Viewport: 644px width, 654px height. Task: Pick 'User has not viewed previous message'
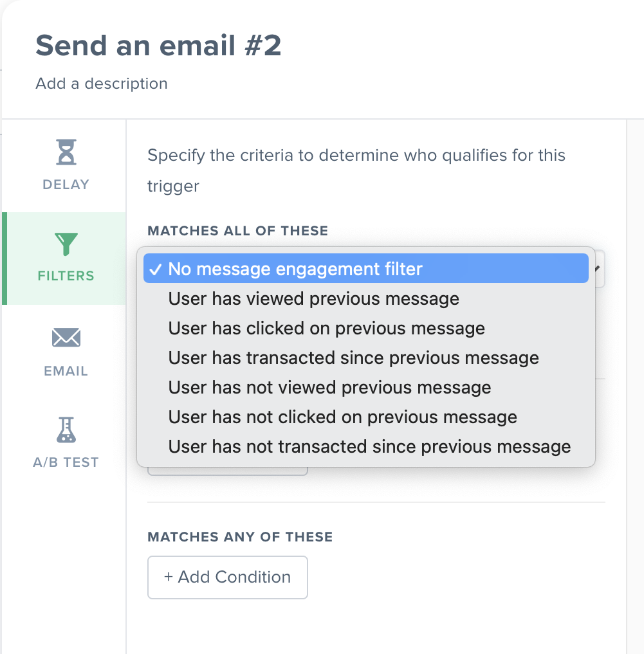coord(366,388)
